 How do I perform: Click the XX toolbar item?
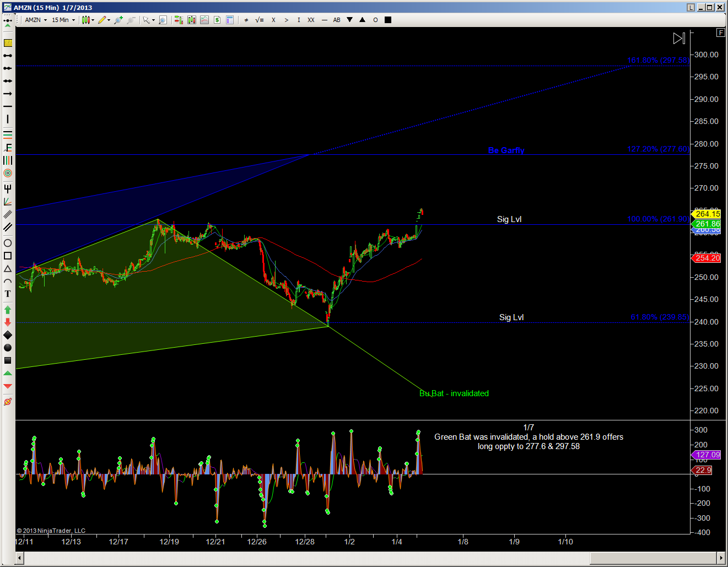pos(311,20)
